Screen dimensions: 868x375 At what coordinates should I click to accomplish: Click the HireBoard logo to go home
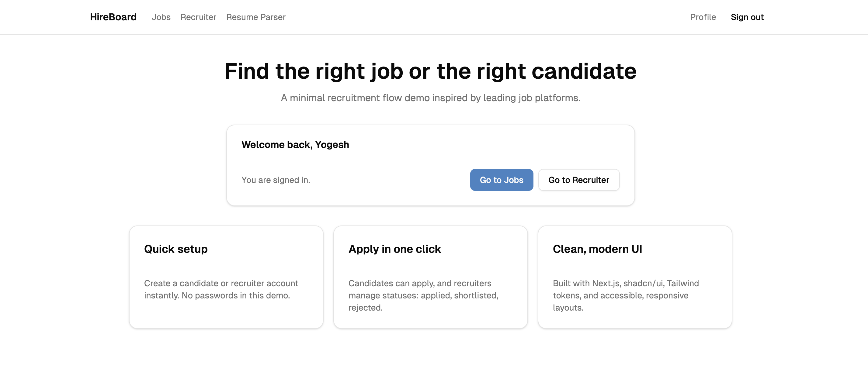point(113,16)
